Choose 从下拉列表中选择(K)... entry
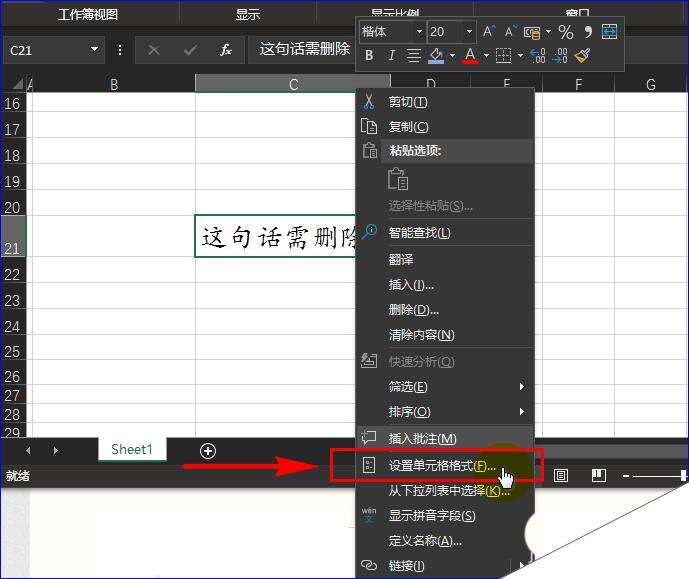 (444, 490)
